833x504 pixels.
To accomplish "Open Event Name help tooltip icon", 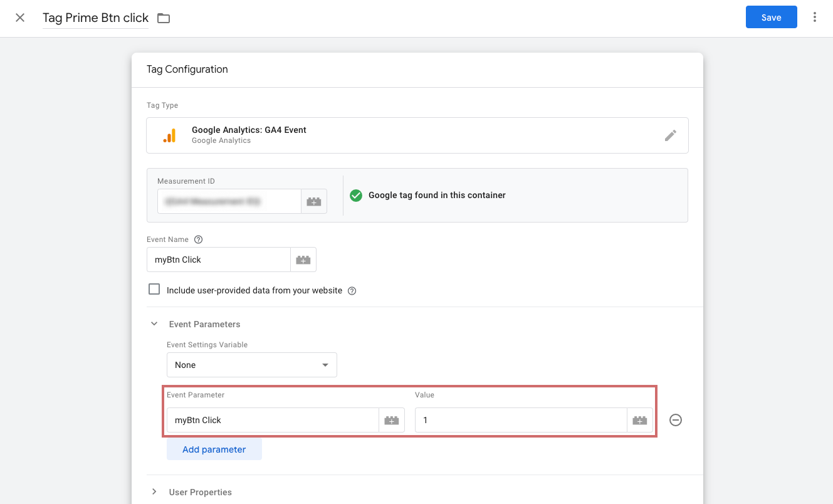I will coord(199,239).
